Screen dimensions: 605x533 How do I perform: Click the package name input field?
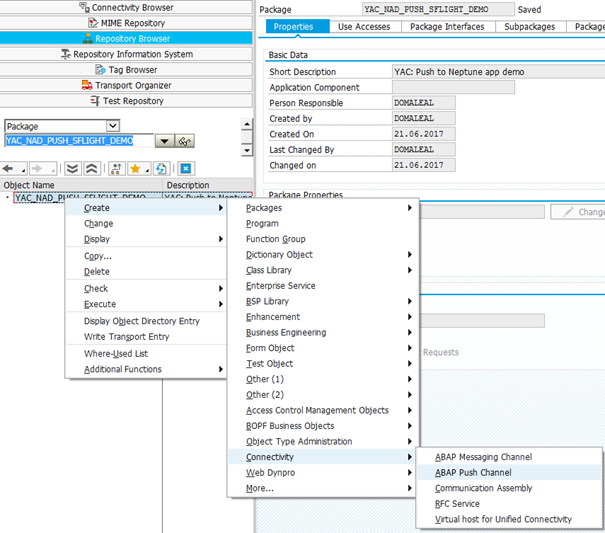(x=79, y=140)
